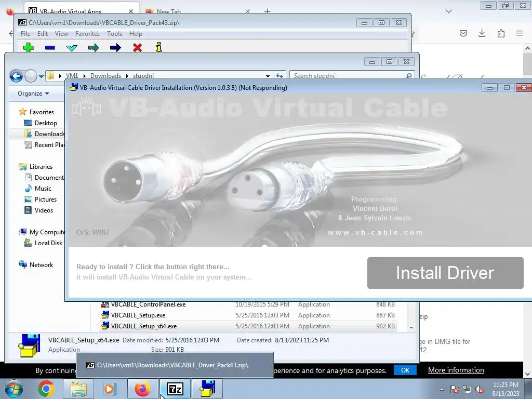Show hidden tray icons arrow
532x399 pixels.
click(x=442, y=389)
